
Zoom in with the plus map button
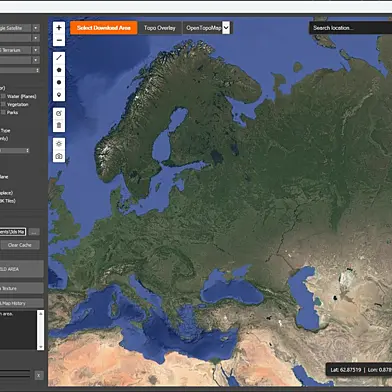(x=59, y=28)
